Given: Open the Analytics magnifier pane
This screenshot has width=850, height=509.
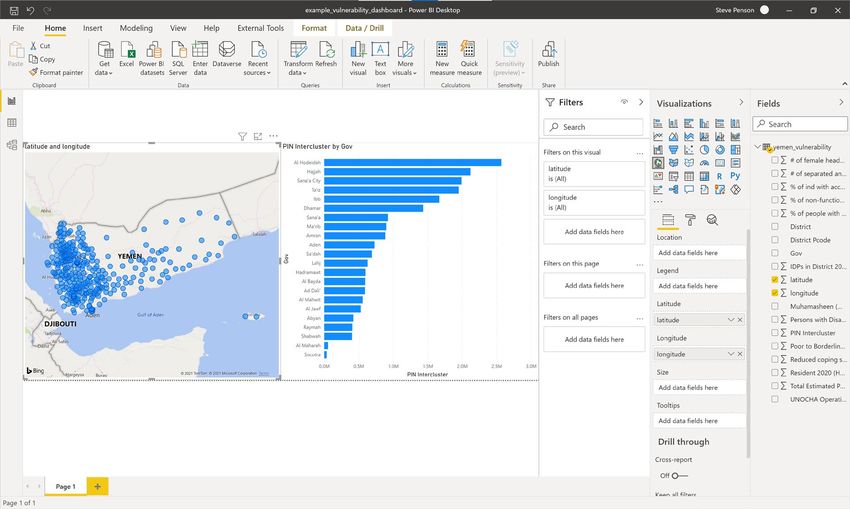Looking at the screenshot, I should coord(712,220).
